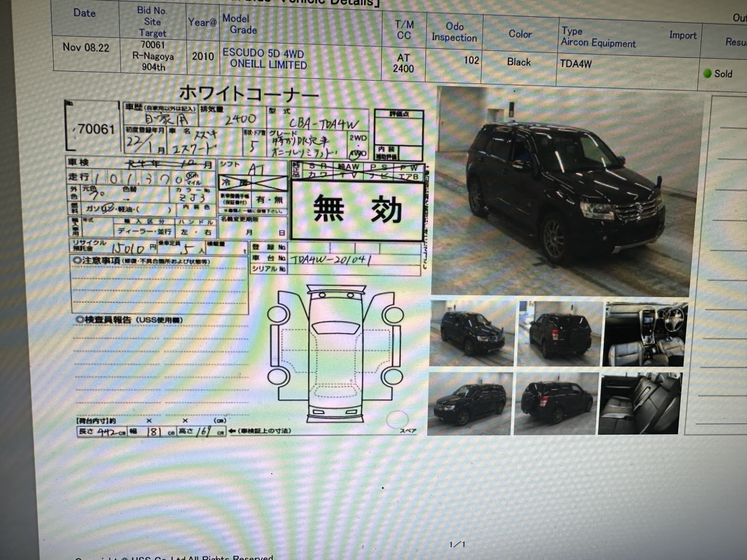The height and width of the screenshot is (560, 747).
Task: Open the low front-side view thumbnail
Action: 469,404
